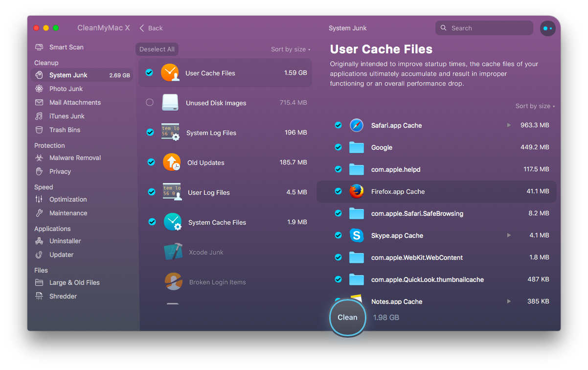Click the Clean button
Viewport: 588px width, 370px height.
pyautogui.click(x=347, y=318)
